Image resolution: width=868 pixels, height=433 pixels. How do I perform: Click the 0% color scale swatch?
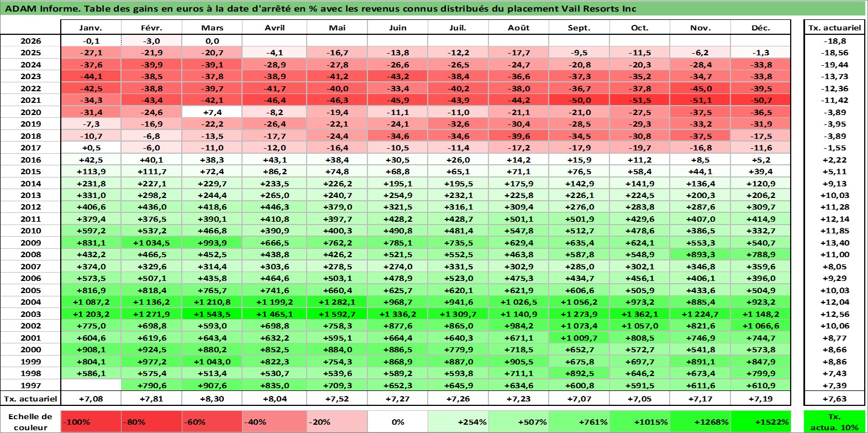398,421
